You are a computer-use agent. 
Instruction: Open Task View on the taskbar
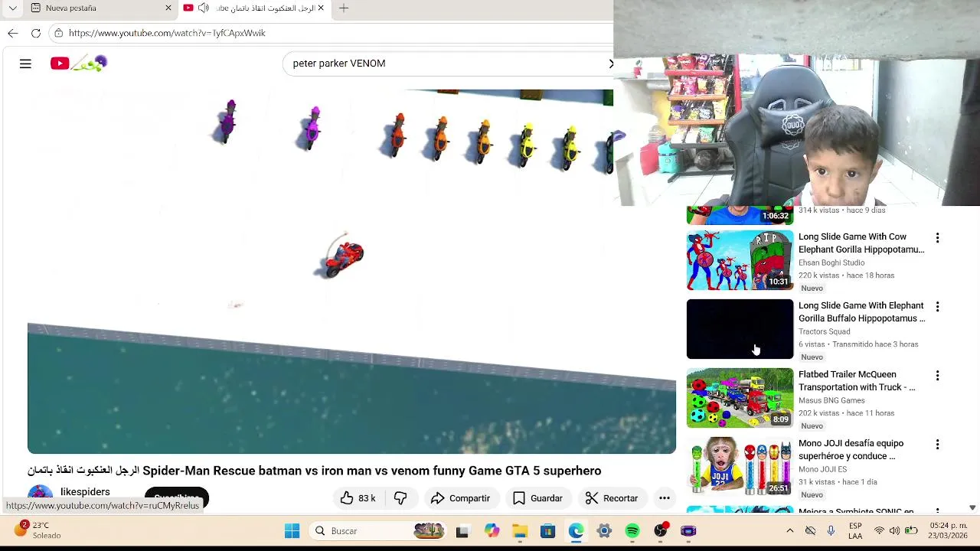pos(462,531)
